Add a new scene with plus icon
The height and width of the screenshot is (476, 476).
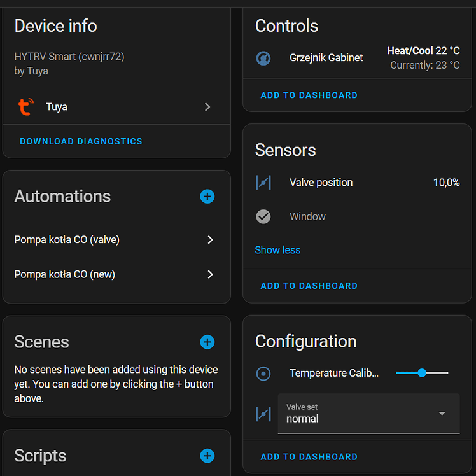click(207, 342)
